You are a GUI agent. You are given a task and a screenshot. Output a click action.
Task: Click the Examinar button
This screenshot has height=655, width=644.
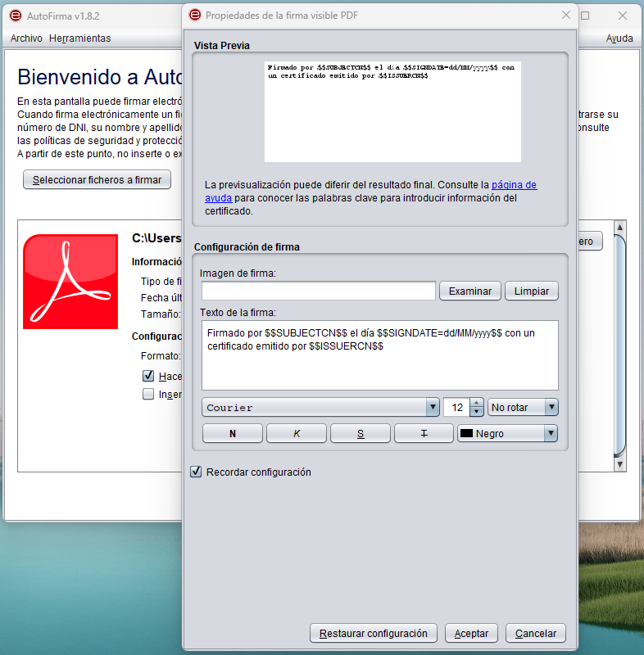(470, 291)
